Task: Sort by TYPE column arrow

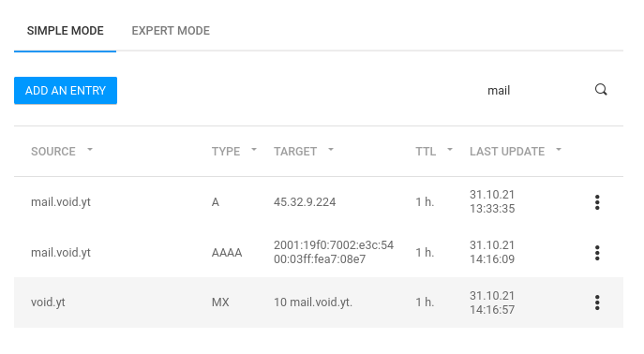Action: (x=254, y=150)
